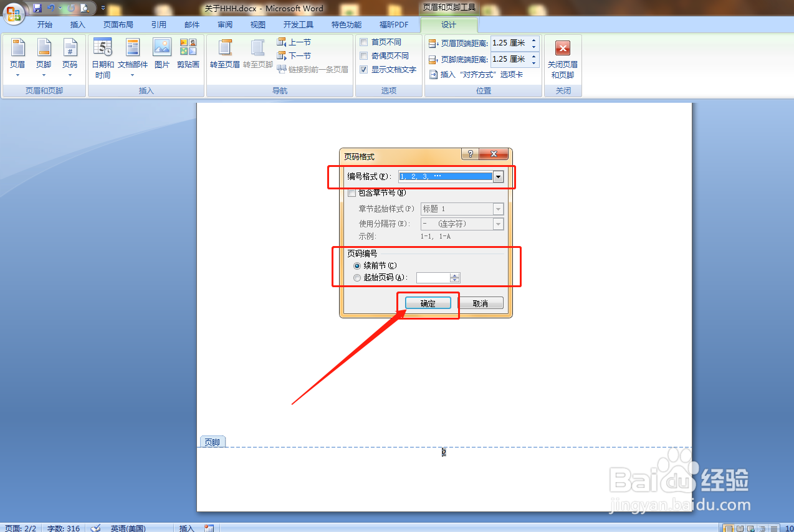Check 包含章节号 option
Image resolution: width=794 pixels, height=532 pixels.
click(352, 193)
